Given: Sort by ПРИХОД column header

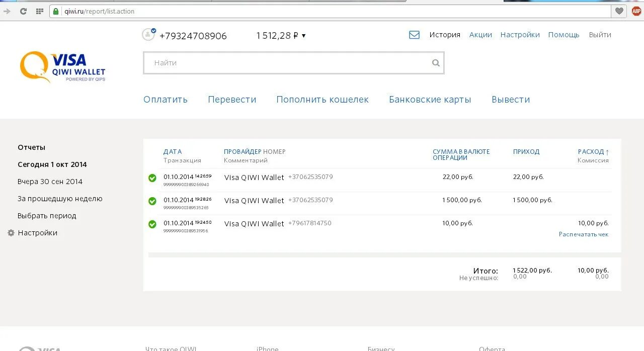Looking at the screenshot, I should click(x=526, y=151).
